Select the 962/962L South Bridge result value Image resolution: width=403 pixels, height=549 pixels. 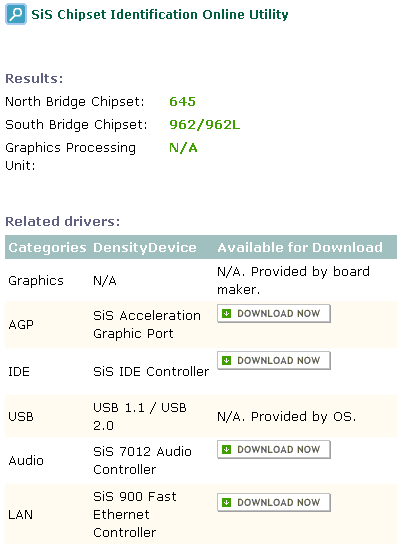coord(204,125)
